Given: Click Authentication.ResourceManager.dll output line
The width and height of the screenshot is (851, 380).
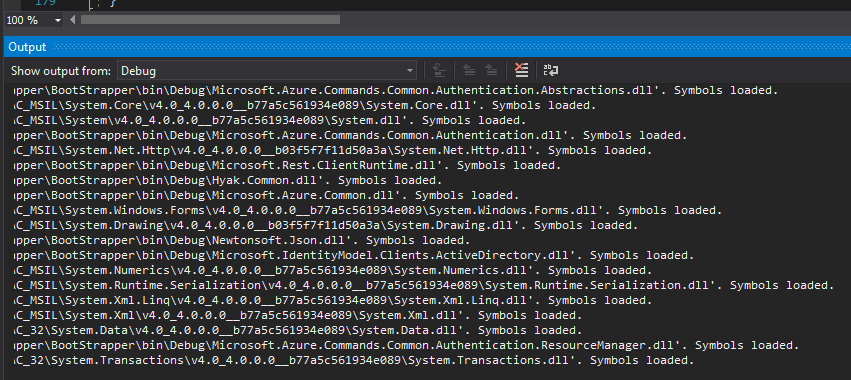Looking at the screenshot, I should pos(405,345).
